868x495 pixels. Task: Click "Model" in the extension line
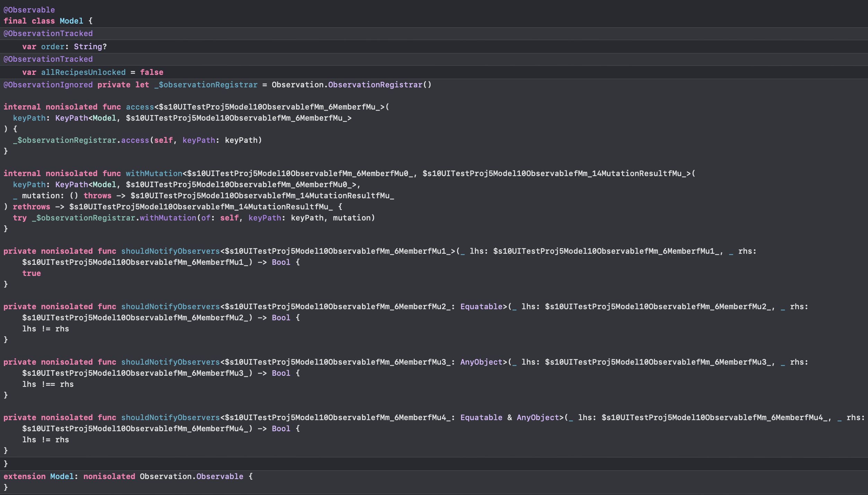coord(62,476)
